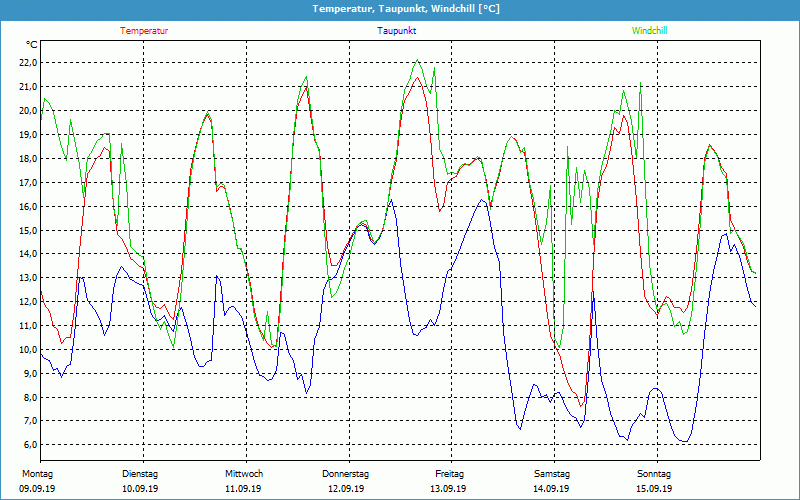Click the '22,0' y-axis value
800x500 pixels.
pos(28,63)
